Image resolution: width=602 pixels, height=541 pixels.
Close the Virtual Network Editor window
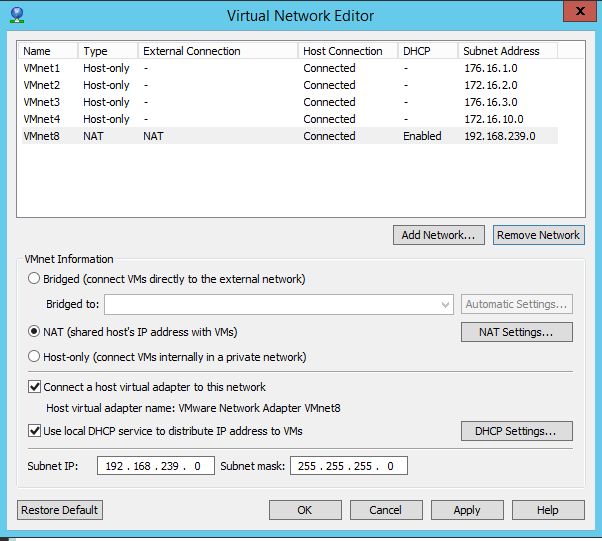pyautogui.click(x=580, y=11)
